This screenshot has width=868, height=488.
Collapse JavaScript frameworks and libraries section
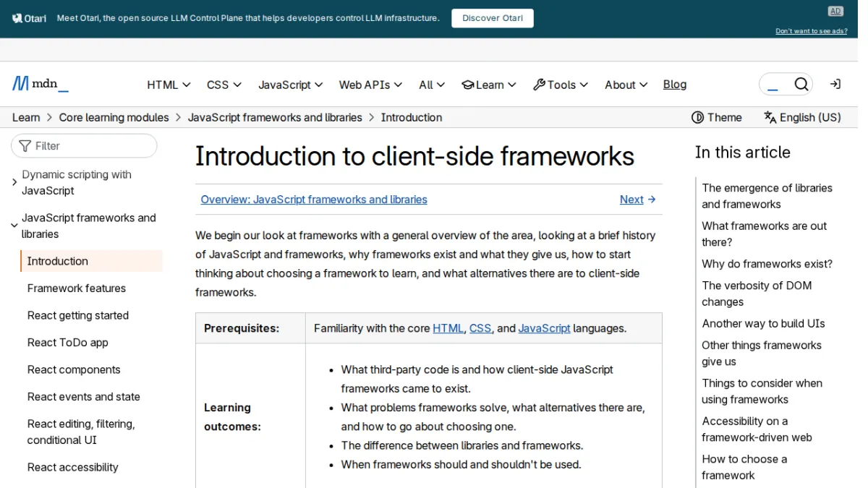[14, 226]
